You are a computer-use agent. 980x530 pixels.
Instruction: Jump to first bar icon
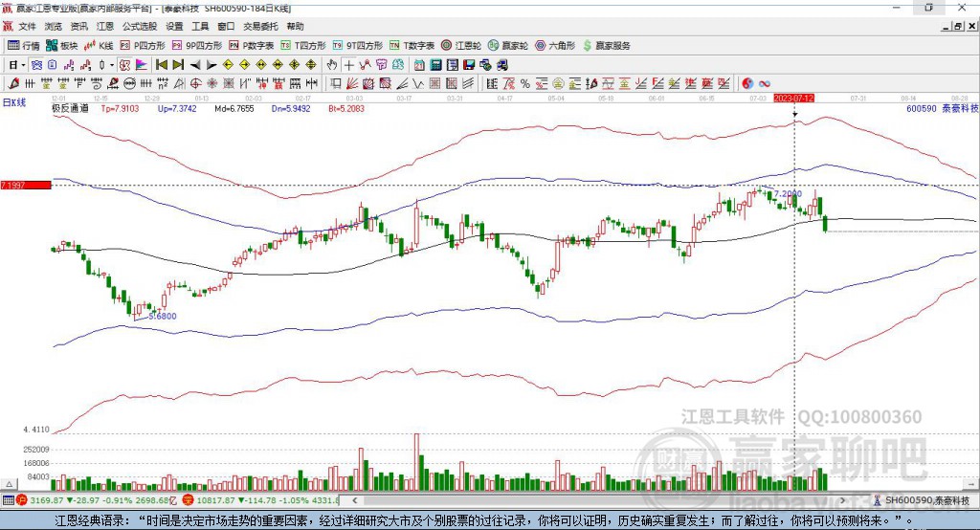click(x=161, y=65)
